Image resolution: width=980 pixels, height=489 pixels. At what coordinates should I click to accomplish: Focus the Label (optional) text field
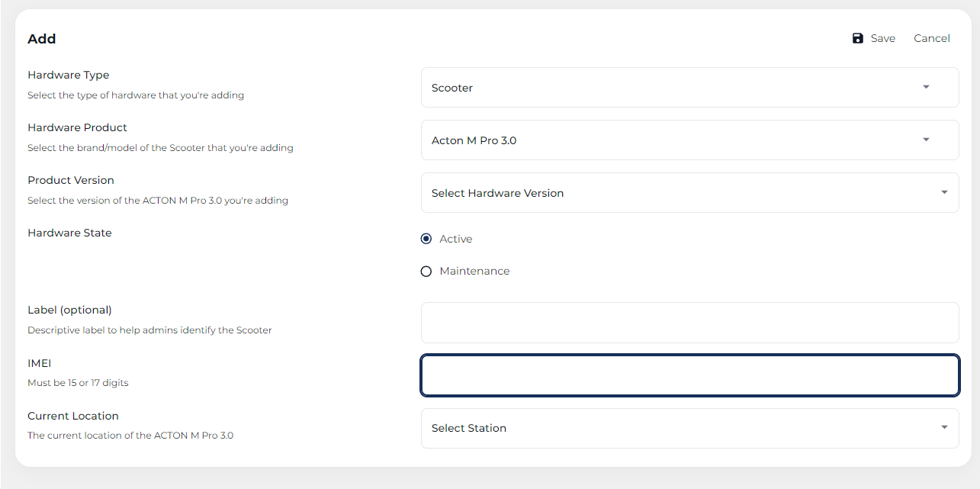tap(689, 323)
